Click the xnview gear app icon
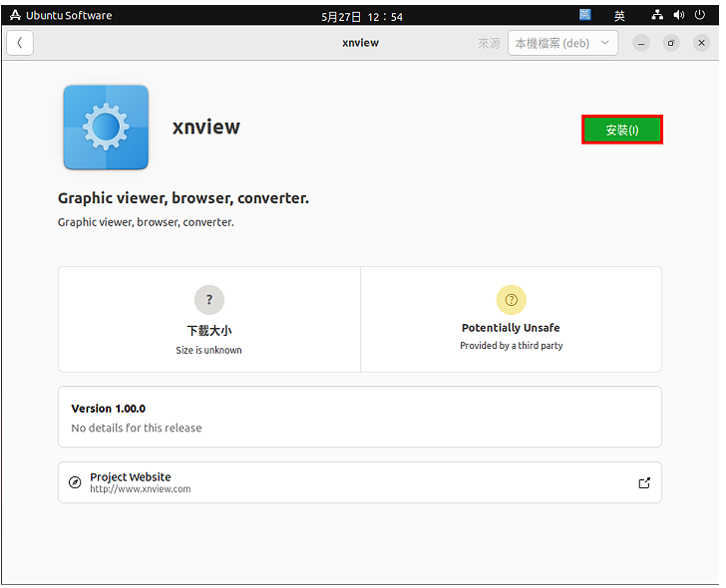Viewport: 726px width, 588px height. click(x=107, y=129)
